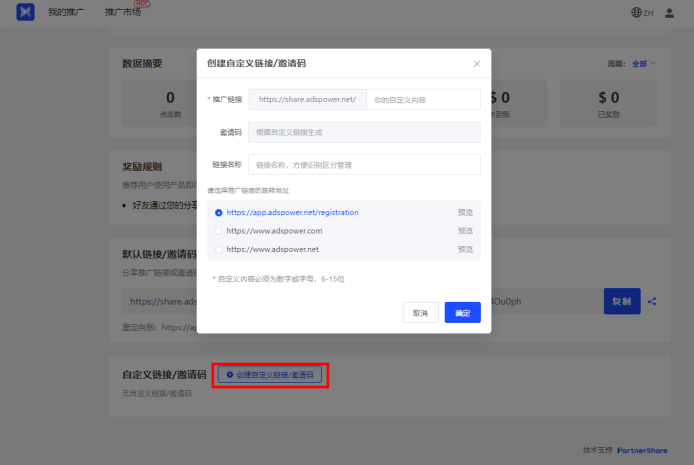
Task: Click the 数据摘要 heading
Action: tap(142, 64)
